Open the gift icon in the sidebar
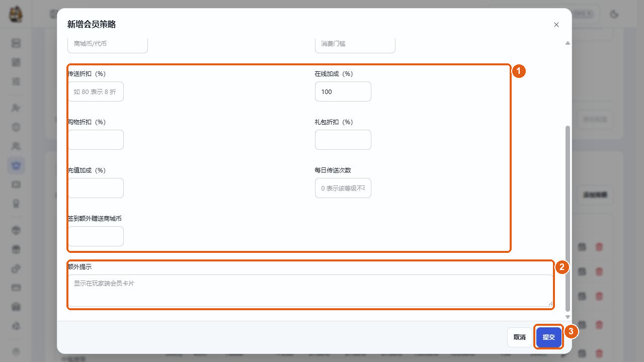 pos(16,249)
